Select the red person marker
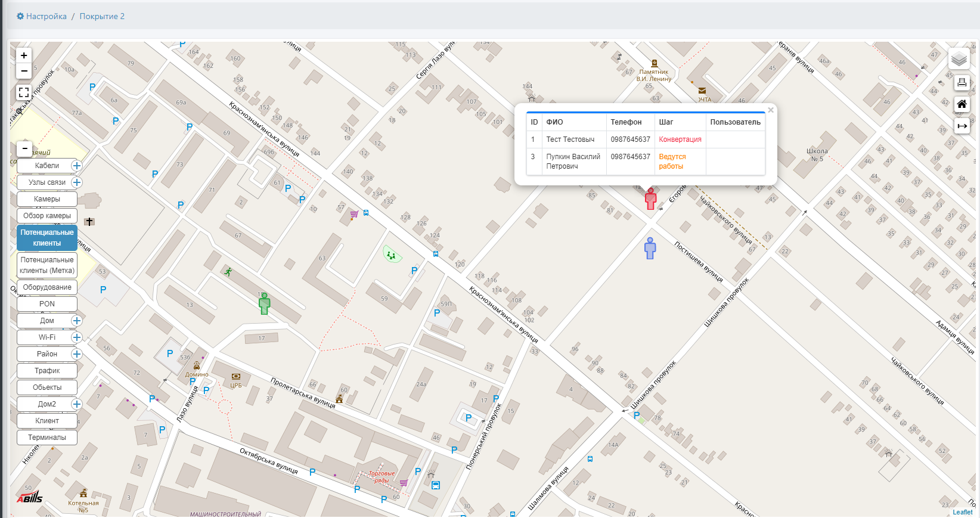980x518 pixels. point(651,199)
